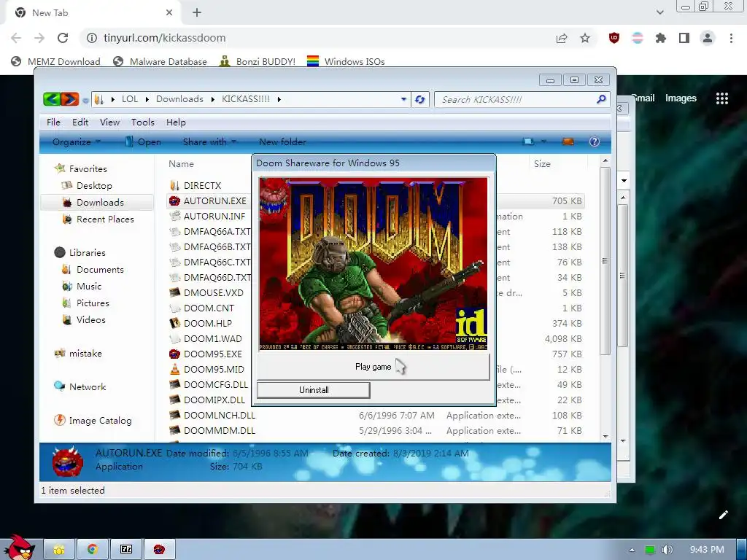Click the Uninstall button in Doom dialog
This screenshot has width=747, height=560.
[x=314, y=390]
